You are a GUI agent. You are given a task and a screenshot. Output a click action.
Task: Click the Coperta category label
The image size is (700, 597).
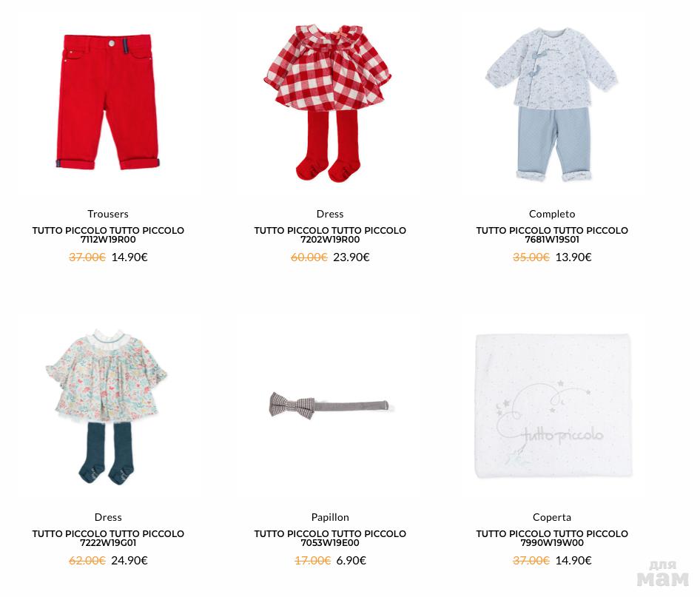tap(552, 517)
